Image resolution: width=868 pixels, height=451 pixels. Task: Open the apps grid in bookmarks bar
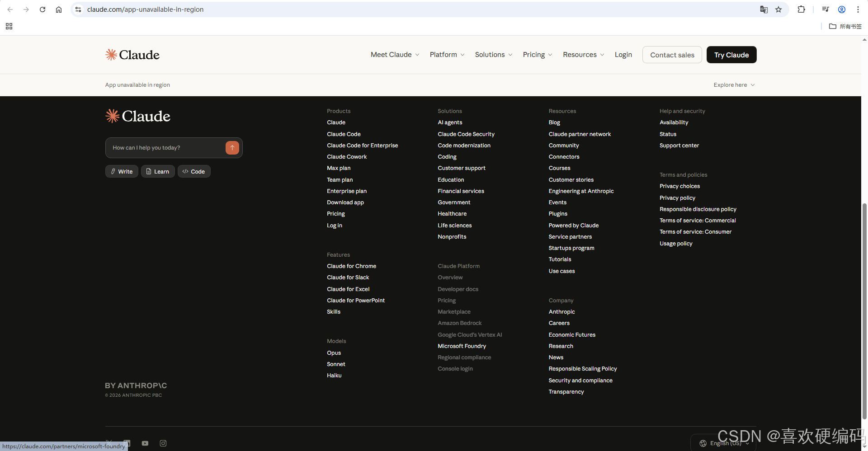tap(9, 26)
